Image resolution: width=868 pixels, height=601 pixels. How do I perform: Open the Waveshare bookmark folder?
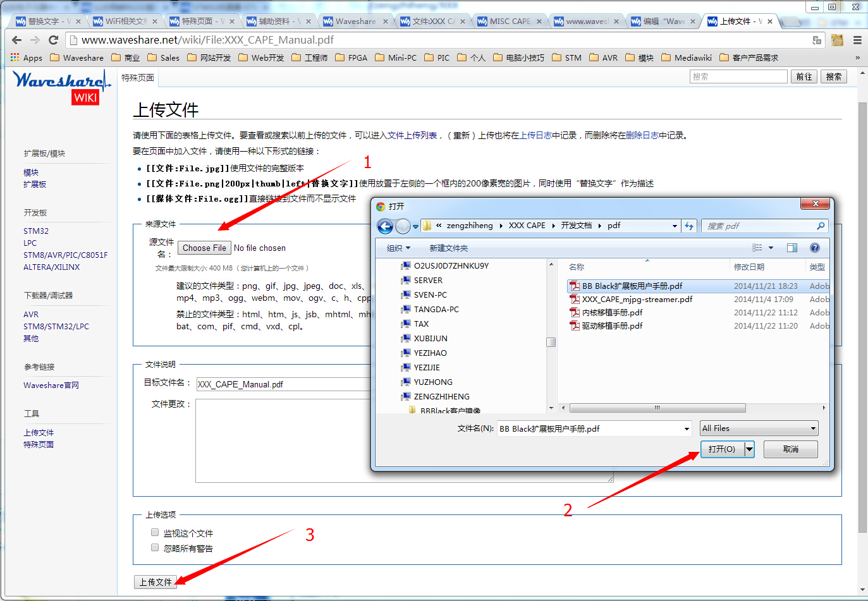click(x=76, y=58)
